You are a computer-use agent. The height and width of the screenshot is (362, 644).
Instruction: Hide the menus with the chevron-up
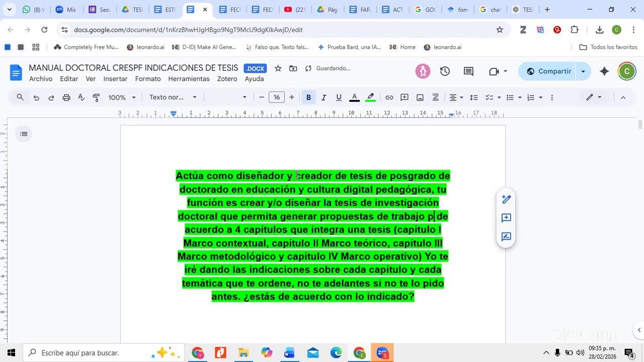(x=623, y=98)
